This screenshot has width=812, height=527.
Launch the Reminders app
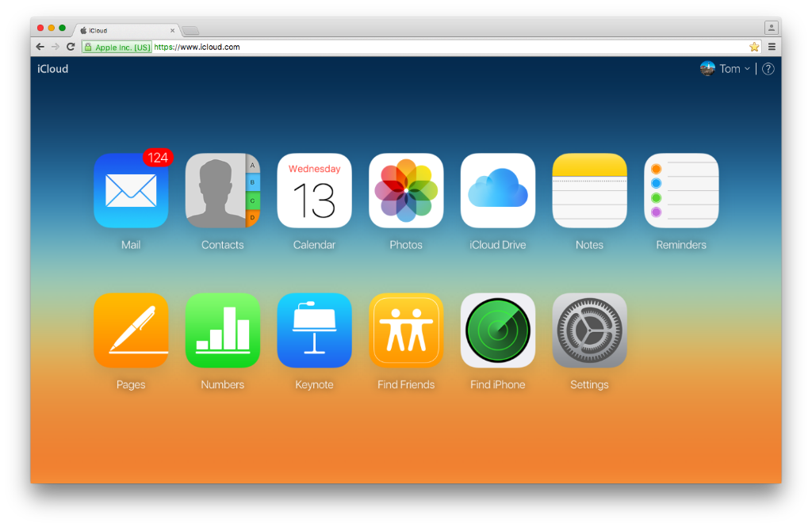681,190
